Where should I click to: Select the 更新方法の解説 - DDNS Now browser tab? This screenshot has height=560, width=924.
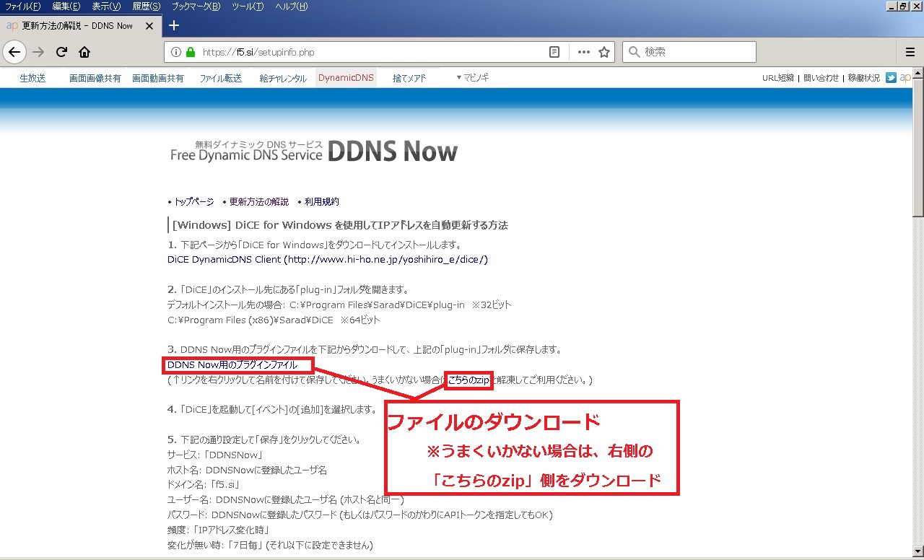tap(79, 26)
